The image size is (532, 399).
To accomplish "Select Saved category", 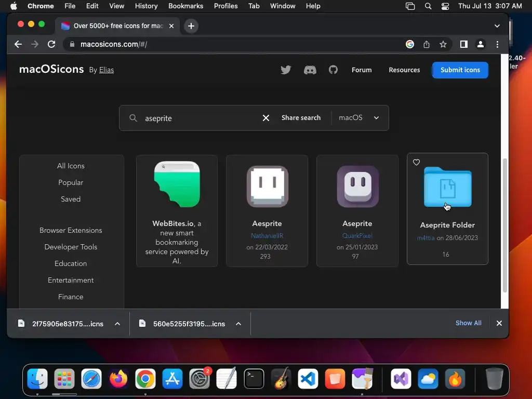I will pyautogui.click(x=71, y=199).
